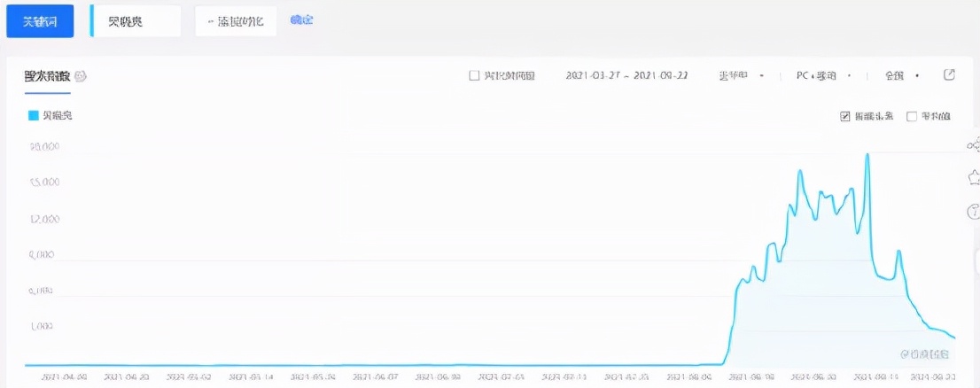
Task: Click the 2021-03-27 to 2021-09-22 date range
Action: coord(626,76)
